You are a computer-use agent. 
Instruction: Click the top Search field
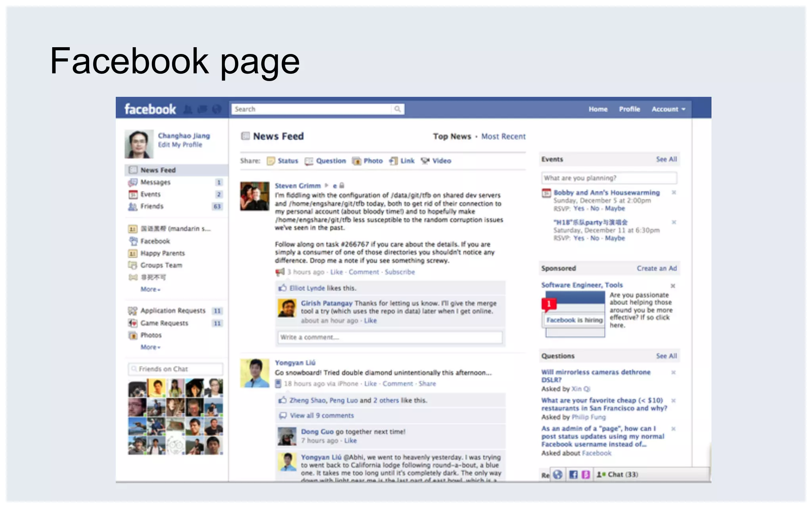pos(312,109)
